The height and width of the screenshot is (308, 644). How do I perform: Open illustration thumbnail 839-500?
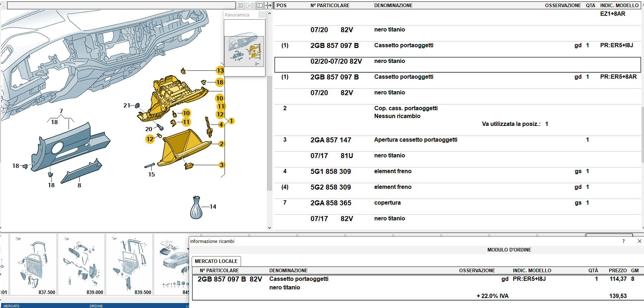tap(129, 264)
